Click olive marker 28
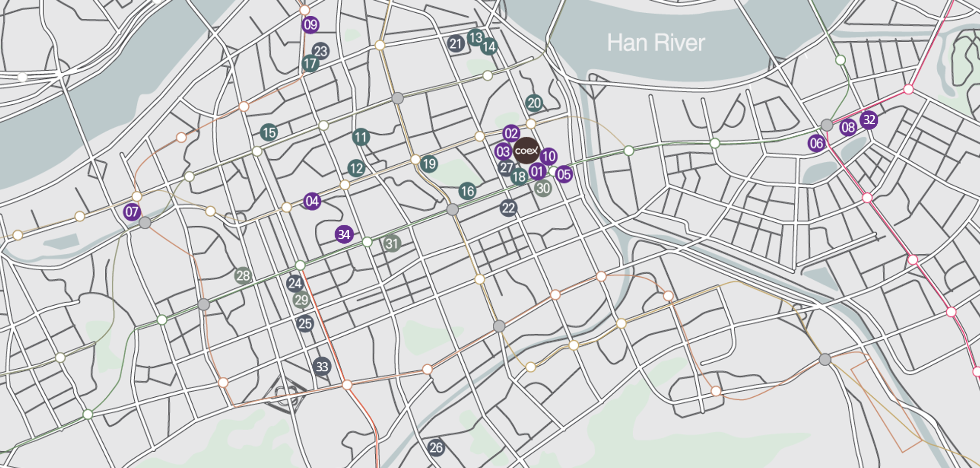The width and height of the screenshot is (980, 468). pos(243,276)
